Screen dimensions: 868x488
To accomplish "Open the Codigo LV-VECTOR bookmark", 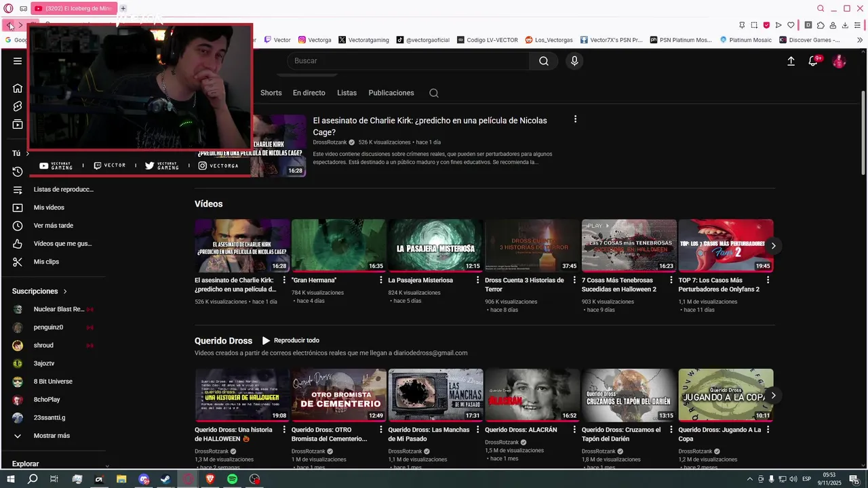I will (x=488, y=40).
